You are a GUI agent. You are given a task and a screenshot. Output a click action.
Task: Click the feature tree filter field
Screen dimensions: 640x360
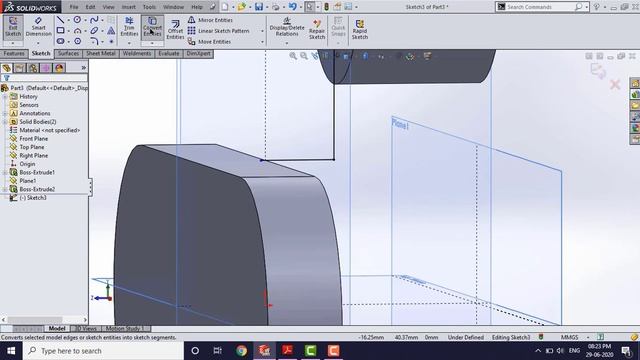[x=44, y=78]
